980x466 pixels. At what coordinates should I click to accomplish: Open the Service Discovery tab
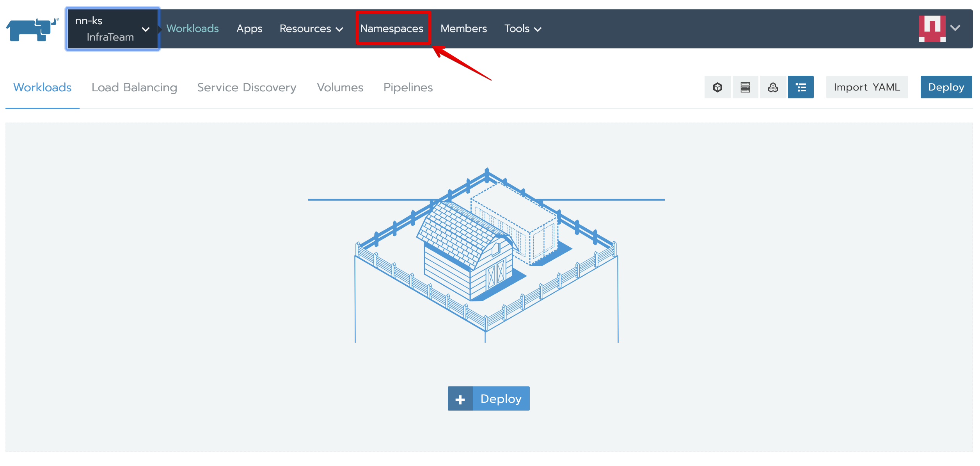click(x=247, y=87)
